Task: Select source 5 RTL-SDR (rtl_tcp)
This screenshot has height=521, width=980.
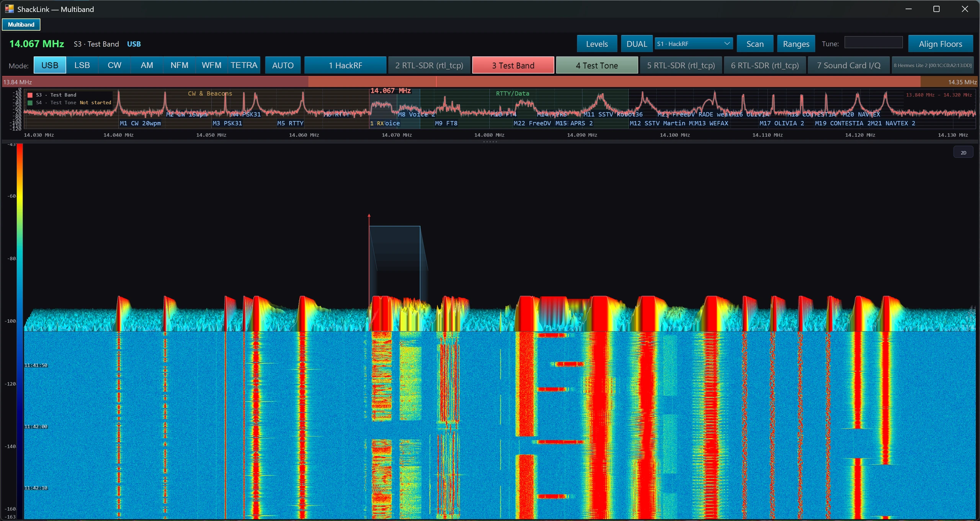Action: click(x=681, y=65)
